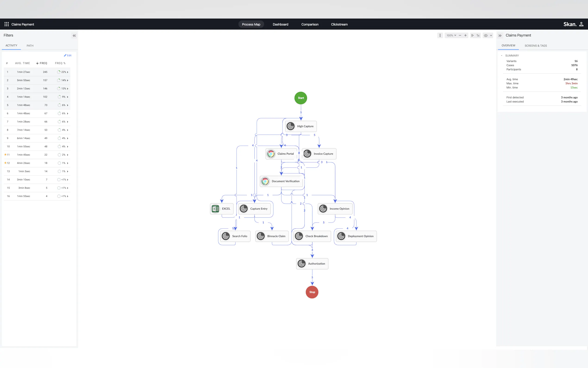Collapse the Filters panel with double-chevron icon
This screenshot has height=368, width=588.
click(x=74, y=36)
